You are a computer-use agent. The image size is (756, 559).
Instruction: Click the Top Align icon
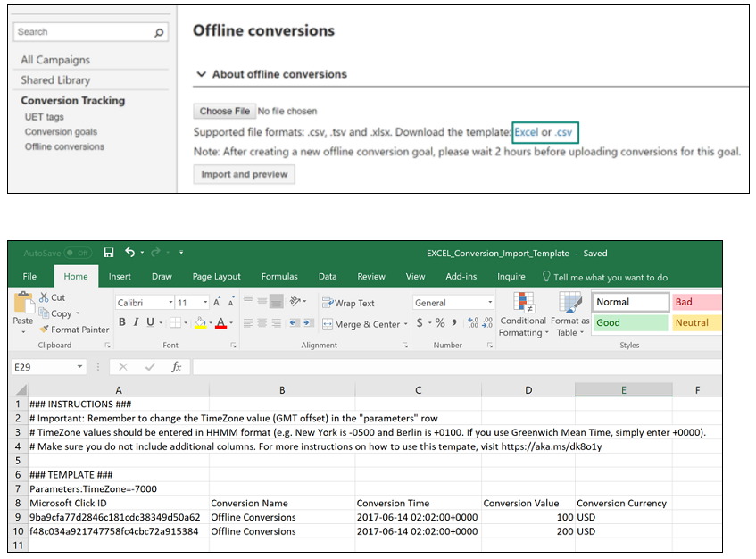(x=248, y=301)
